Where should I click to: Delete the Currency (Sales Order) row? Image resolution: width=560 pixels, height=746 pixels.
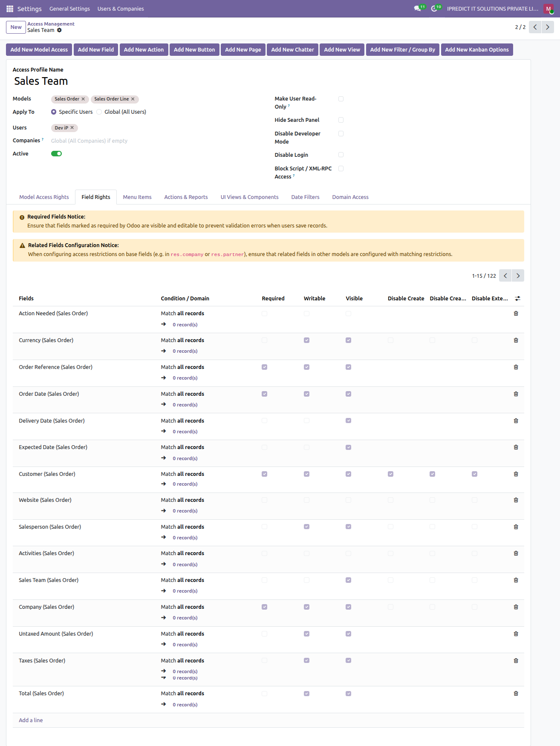(x=516, y=340)
